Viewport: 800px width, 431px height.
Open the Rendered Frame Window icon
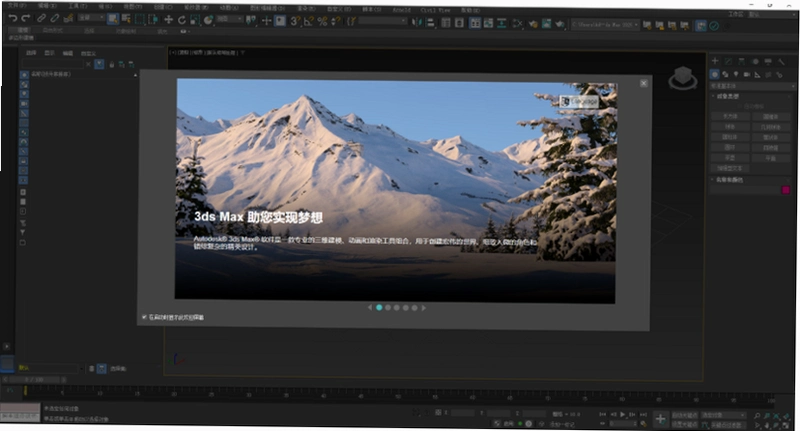pos(546,24)
